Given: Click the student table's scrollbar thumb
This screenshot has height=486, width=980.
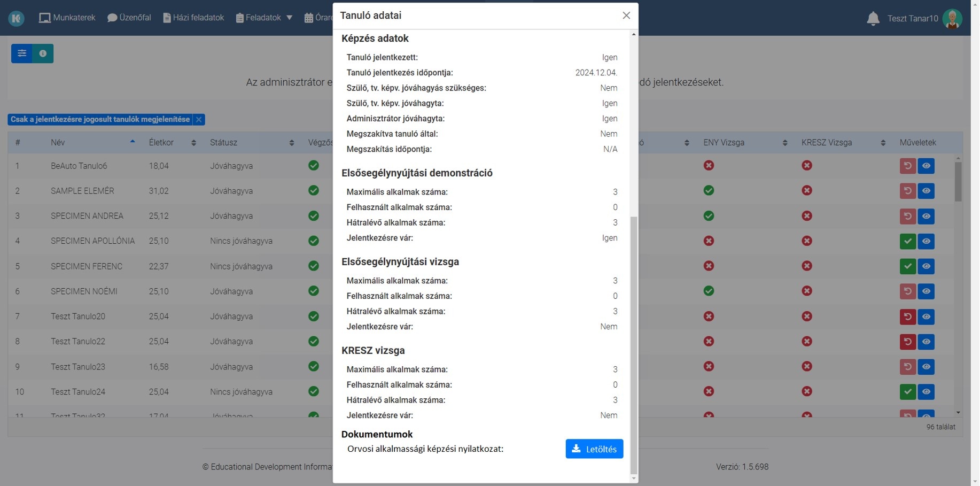Looking at the screenshot, I should coord(958,182).
